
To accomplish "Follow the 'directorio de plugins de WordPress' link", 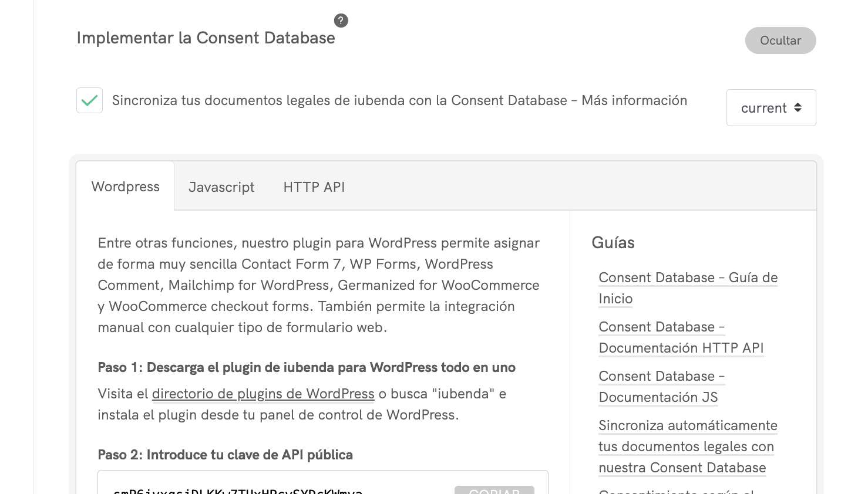I will [263, 394].
